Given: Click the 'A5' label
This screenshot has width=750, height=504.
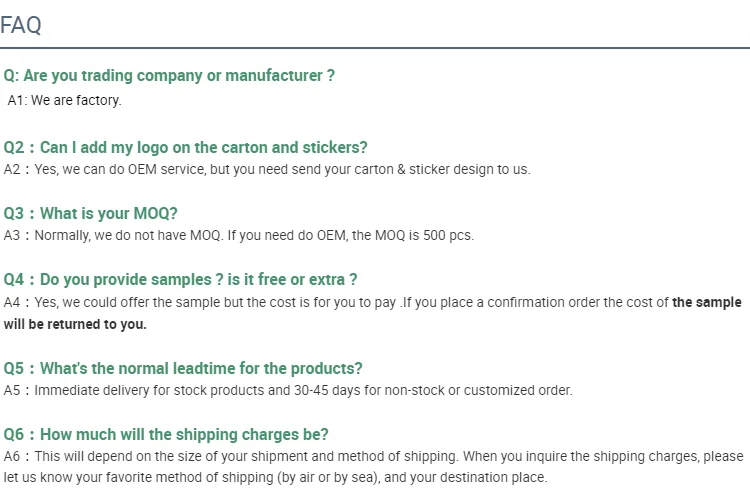Looking at the screenshot, I should click(x=12, y=390).
